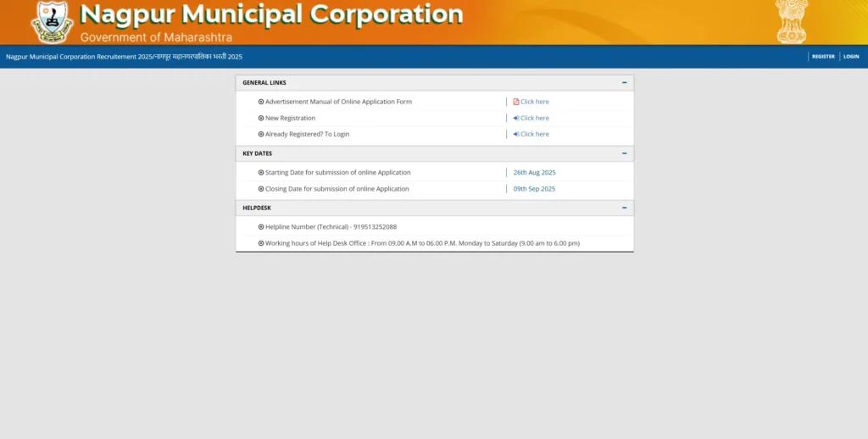Click the bullet icon before Starting Date

coord(261,172)
